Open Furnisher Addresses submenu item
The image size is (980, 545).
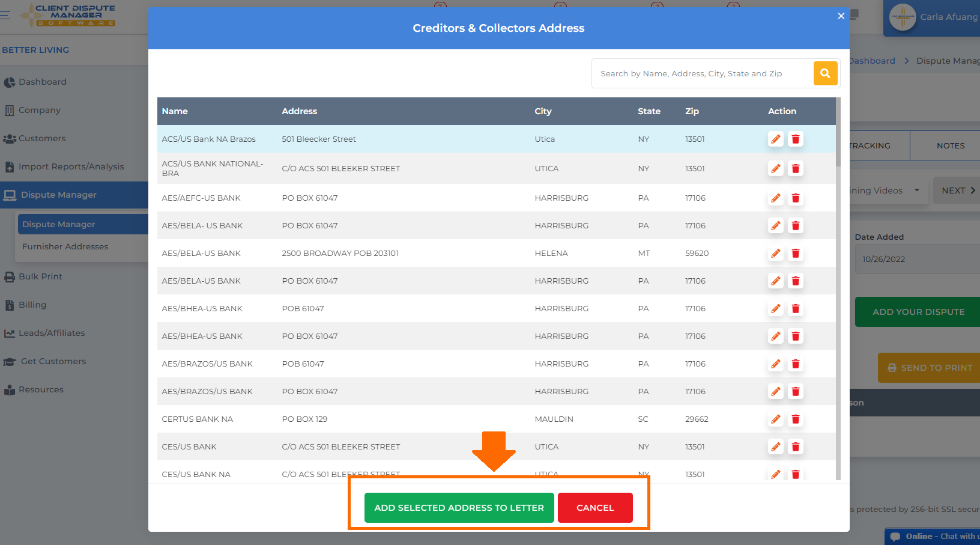tap(65, 246)
